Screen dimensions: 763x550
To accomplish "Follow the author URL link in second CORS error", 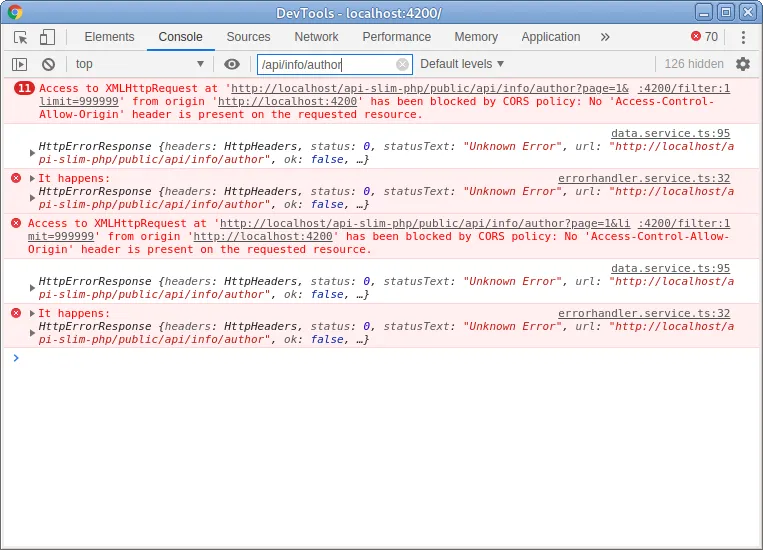I will (425, 223).
